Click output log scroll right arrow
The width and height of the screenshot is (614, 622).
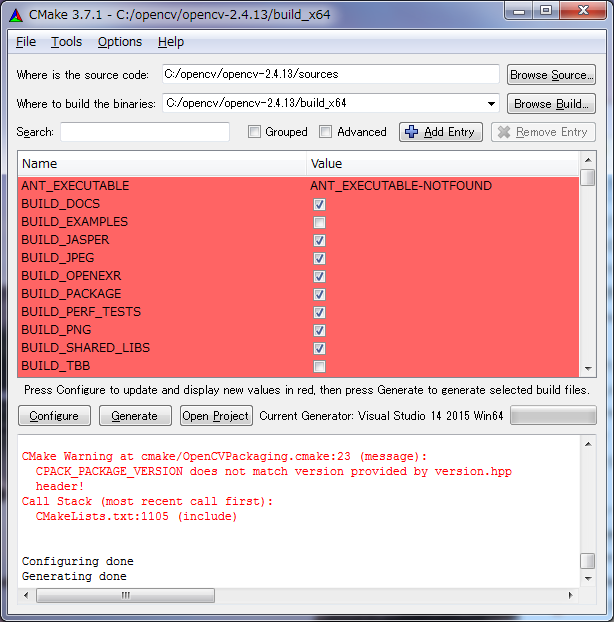570,595
